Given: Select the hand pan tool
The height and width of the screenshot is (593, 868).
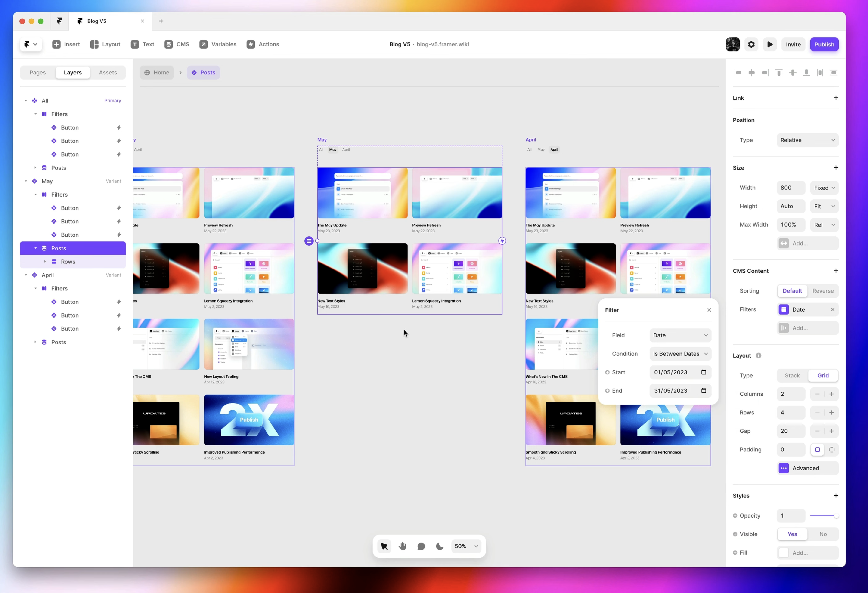Looking at the screenshot, I should pos(402,546).
